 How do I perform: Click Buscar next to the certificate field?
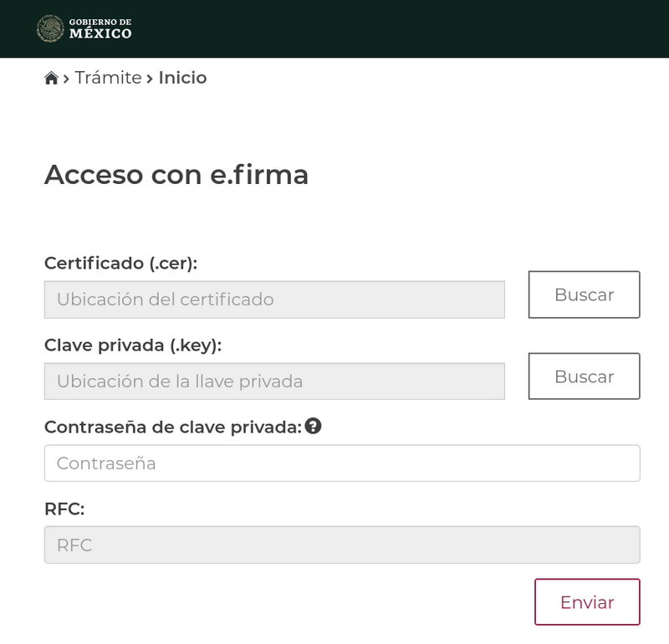[584, 294]
